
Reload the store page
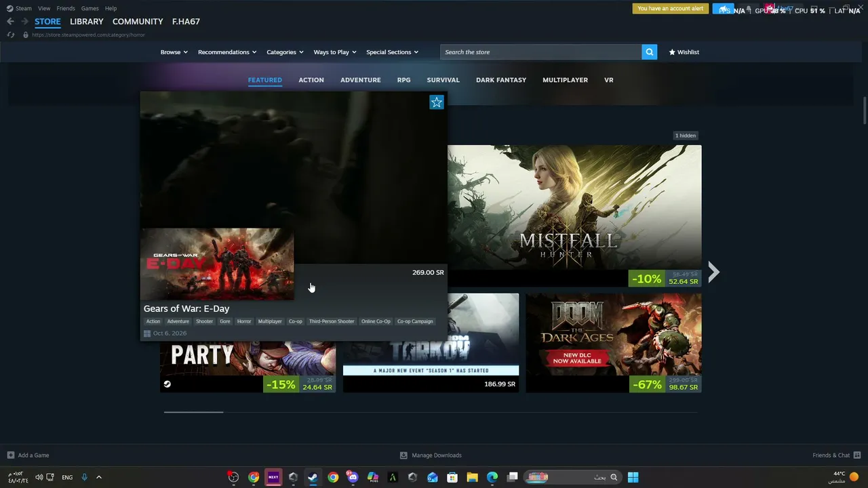[11, 35]
